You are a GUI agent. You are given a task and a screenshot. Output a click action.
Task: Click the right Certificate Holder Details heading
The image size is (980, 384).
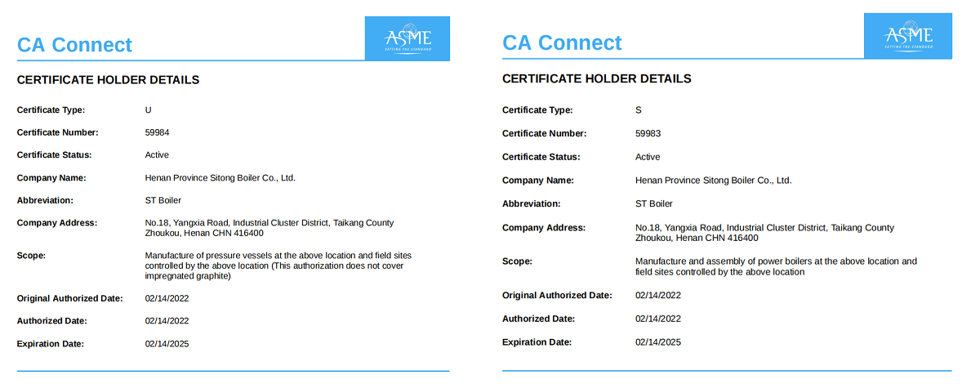[x=596, y=78]
